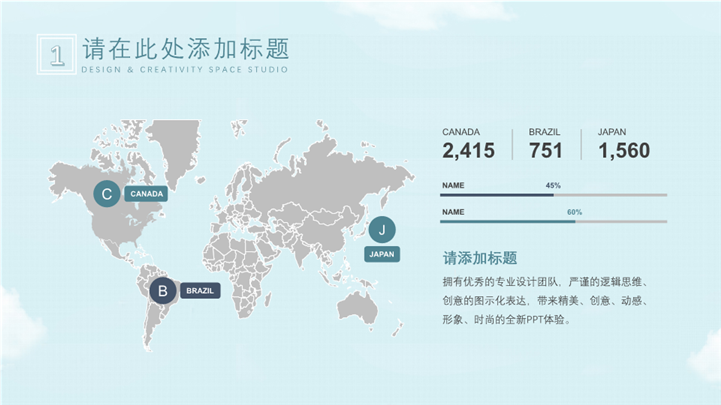Viewport: 721px width, 405px height.
Task: Click the main title "请在此处添加标题"
Action: 186,50
